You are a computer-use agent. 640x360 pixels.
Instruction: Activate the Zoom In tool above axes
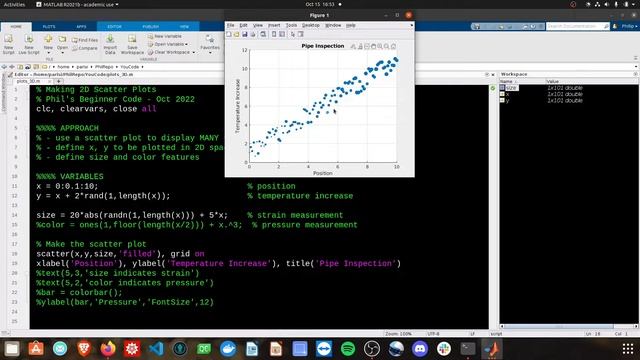click(380, 47)
